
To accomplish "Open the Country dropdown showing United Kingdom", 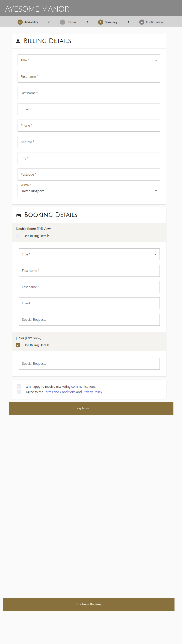I will pyautogui.click(x=89, y=191).
